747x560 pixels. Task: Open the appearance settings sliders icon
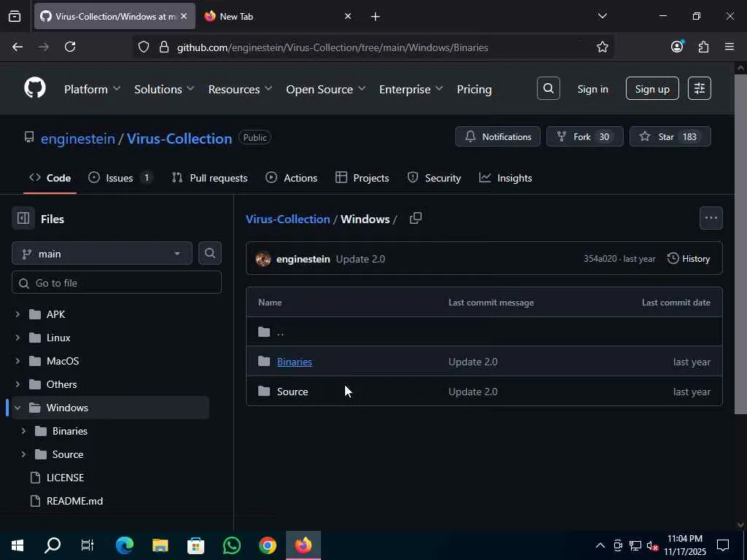(x=700, y=88)
